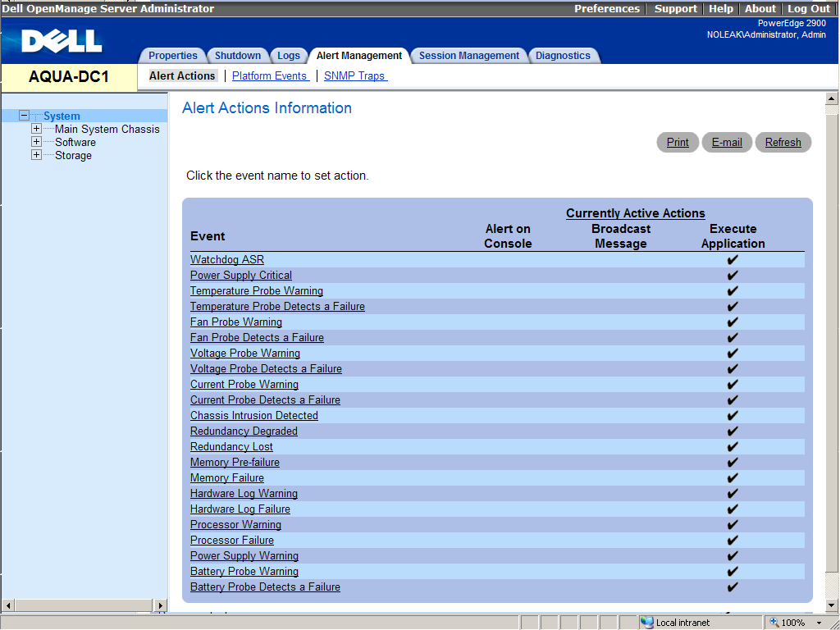
Task: Click the Dell logo
Action: pos(62,40)
